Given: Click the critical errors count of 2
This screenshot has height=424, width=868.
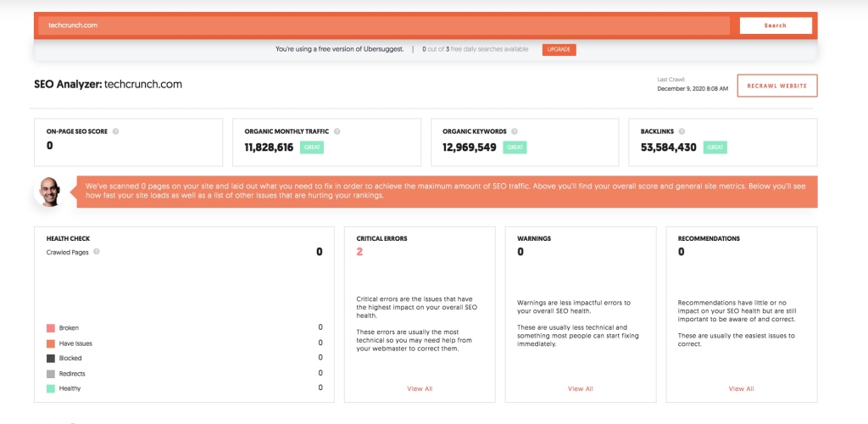Looking at the screenshot, I should point(359,252).
